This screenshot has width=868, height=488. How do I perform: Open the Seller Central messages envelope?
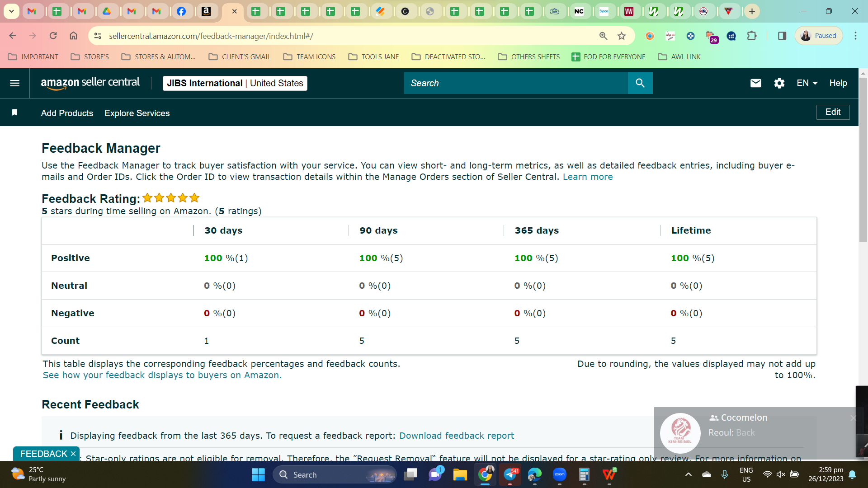pyautogui.click(x=755, y=83)
